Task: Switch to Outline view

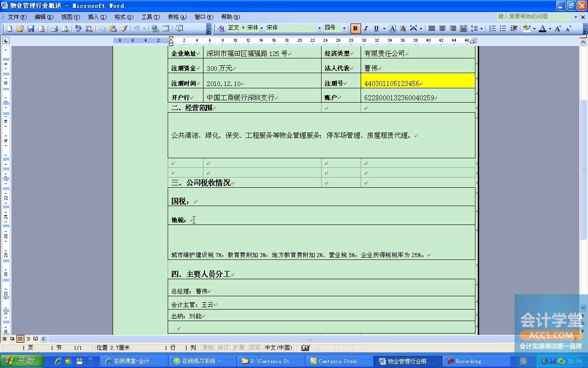Action: pos(28,339)
